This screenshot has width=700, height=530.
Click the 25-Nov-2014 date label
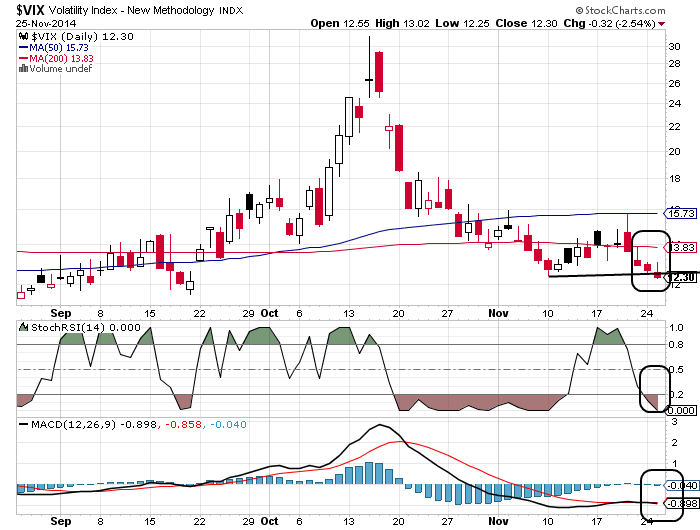[46, 23]
